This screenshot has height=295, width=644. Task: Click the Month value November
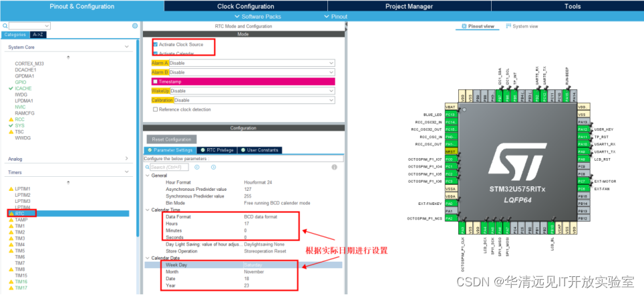[254, 272]
